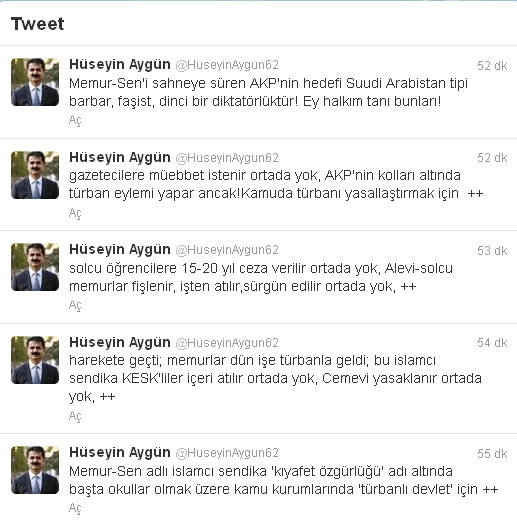The width and height of the screenshot is (517, 520).
Task: Open @HuseyinAygun62 handle on the gazetecilere tweet
Action: click(x=227, y=158)
